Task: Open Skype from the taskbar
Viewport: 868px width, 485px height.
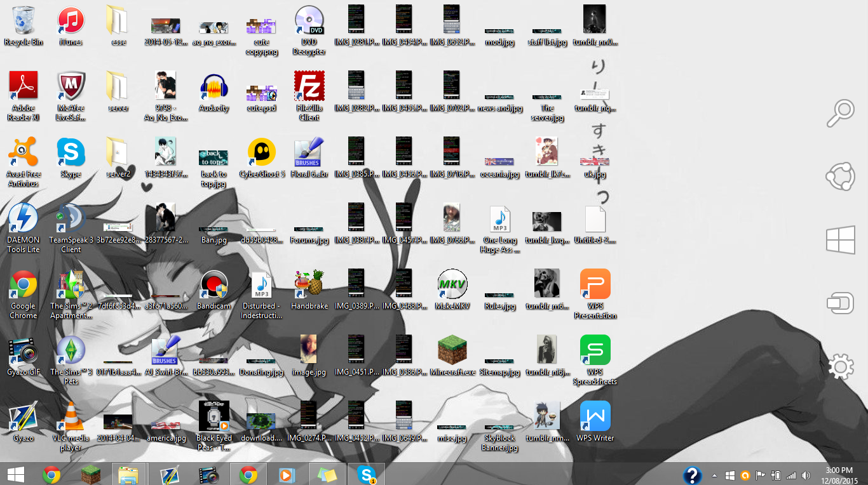Action: [367, 474]
